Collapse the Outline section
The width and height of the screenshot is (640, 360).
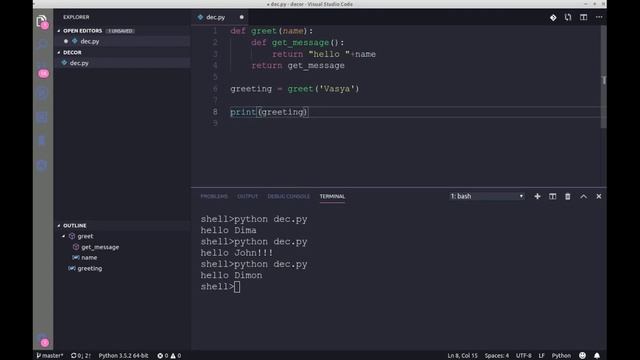click(x=59, y=225)
